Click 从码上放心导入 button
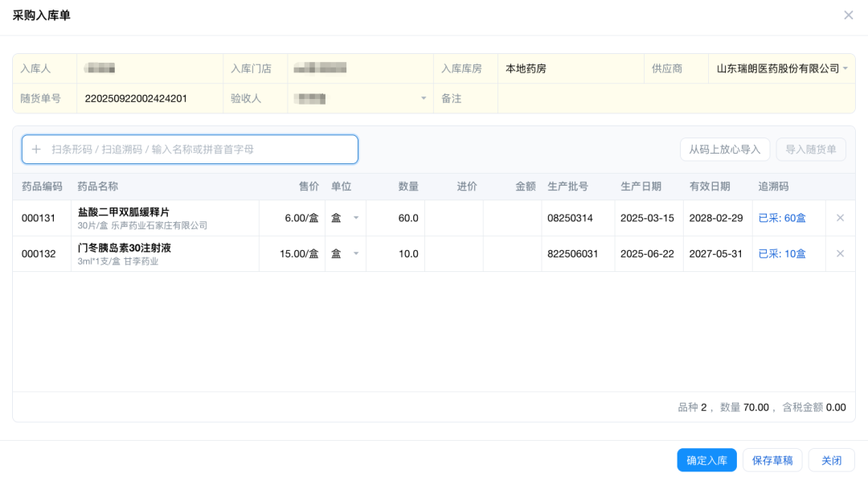868x477 pixels. pyautogui.click(x=725, y=150)
